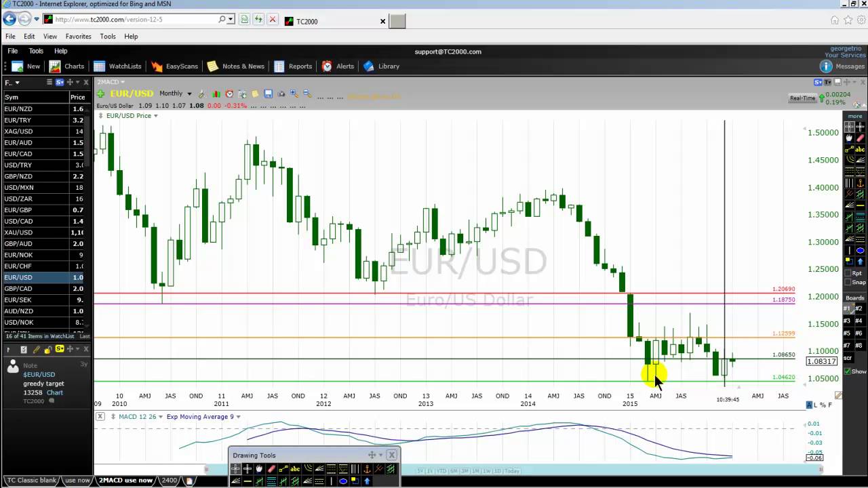868x488 pixels.
Task: Toggle the Real-Time button
Action: pos(802,98)
